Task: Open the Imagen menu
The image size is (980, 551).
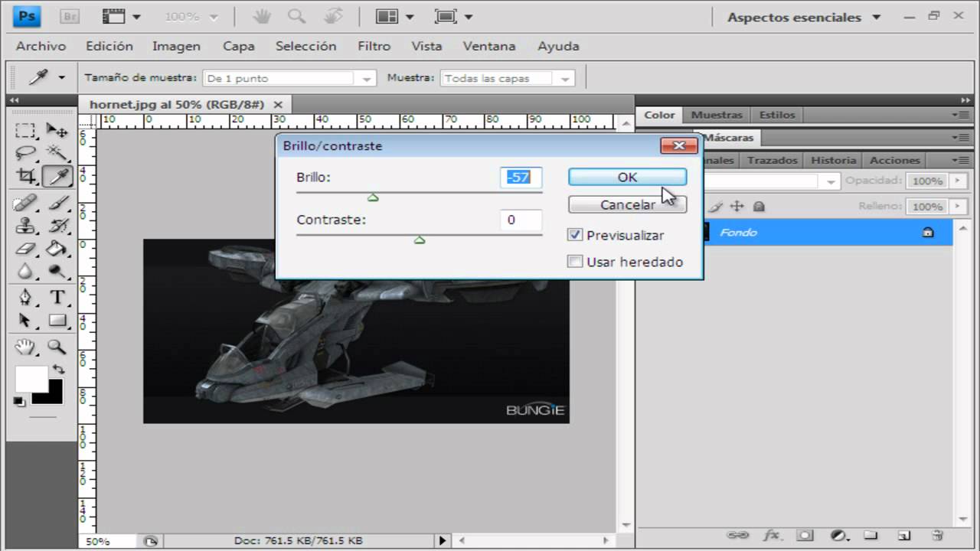Action: [x=176, y=46]
